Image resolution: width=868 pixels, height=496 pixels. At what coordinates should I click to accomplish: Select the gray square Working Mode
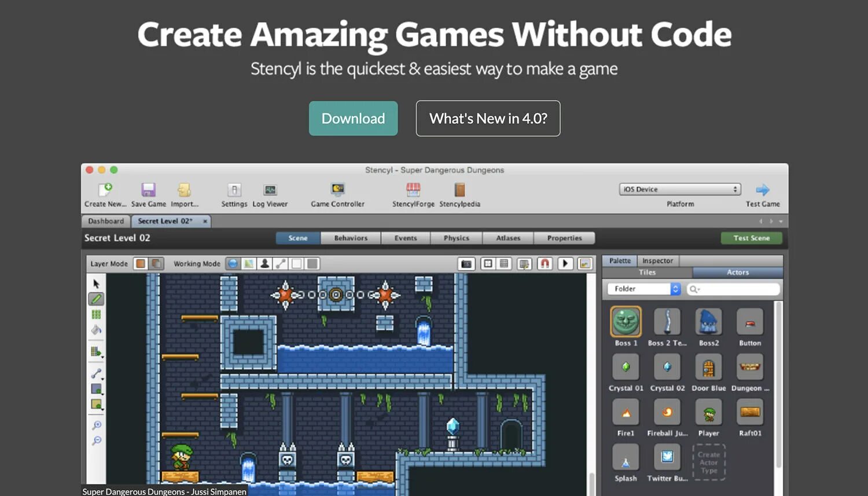[312, 263]
